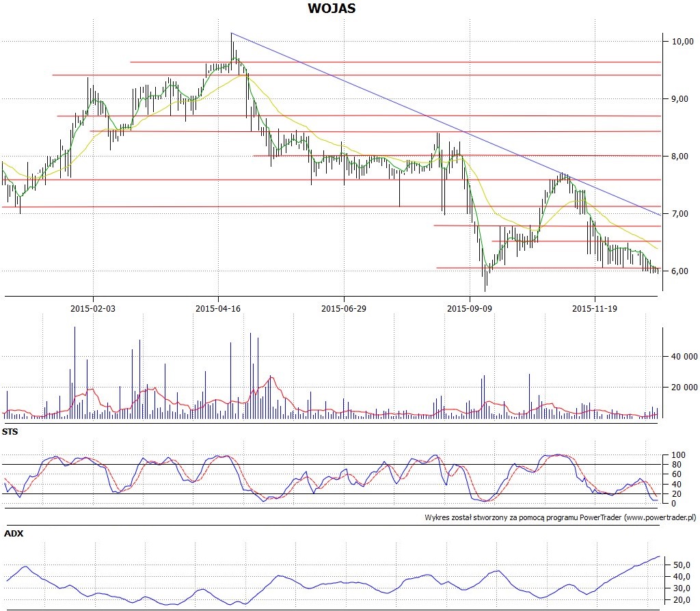Click the STS axis value 100

[679, 455]
